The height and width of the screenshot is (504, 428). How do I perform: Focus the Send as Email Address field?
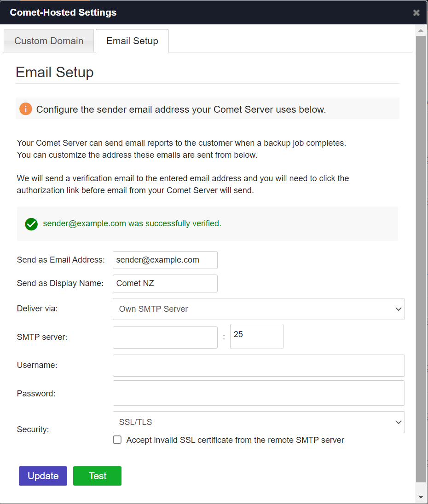[165, 260]
